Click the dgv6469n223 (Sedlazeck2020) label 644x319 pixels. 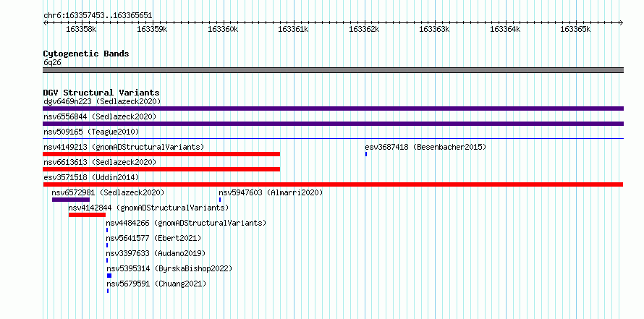pyautogui.click(x=102, y=101)
